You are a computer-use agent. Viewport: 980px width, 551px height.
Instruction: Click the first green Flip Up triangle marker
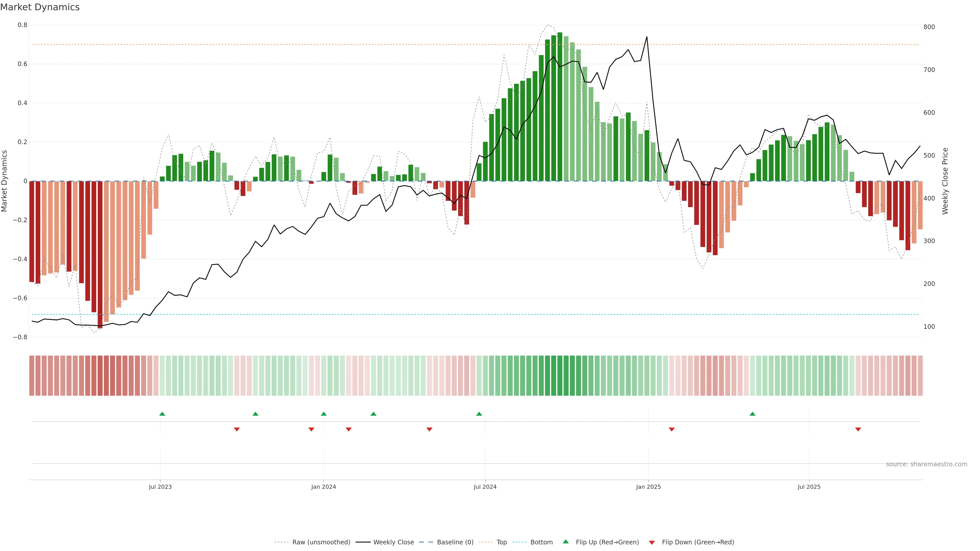click(x=162, y=414)
